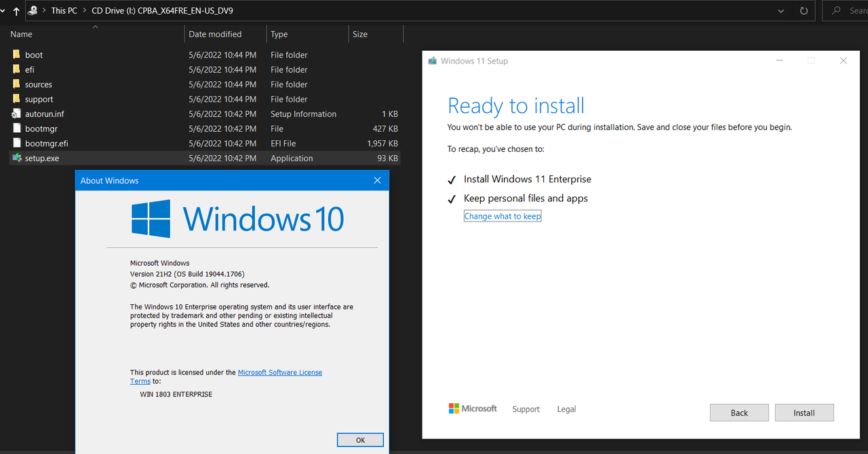Select the setup.exe application icon
868x454 pixels.
[x=17, y=158]
